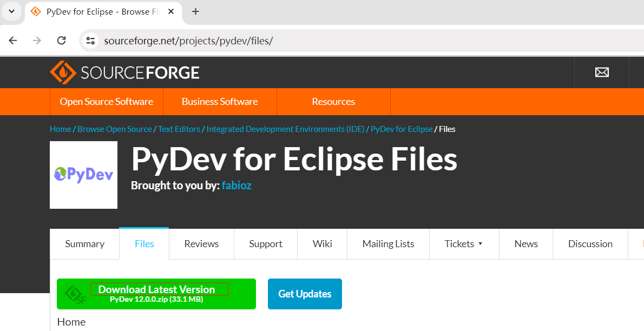Click the PyDev project logo thumbnail
Viewport: 644px width, 331px height.
point(83,175)
